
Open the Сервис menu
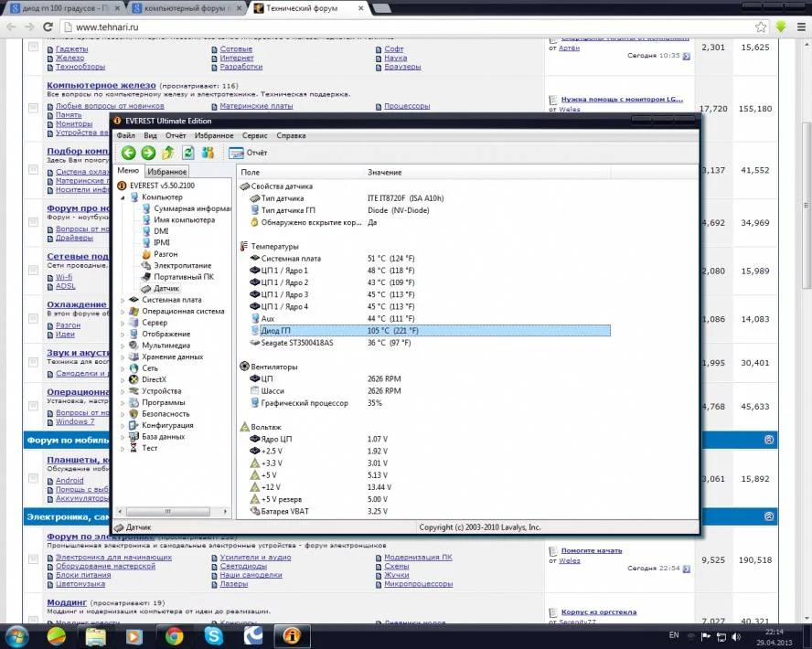click(x=255, y=135)
